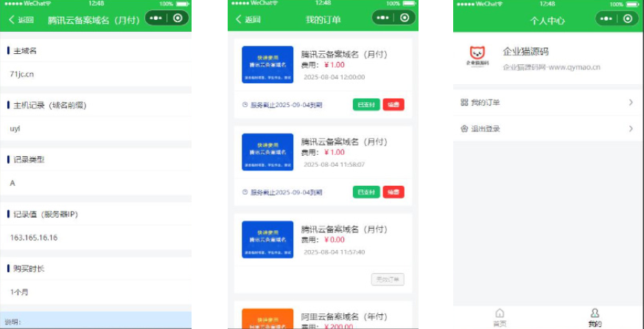The image size is (644, 329).
Task: Tap the 我的订单 page title in the green header
Action: (x=323, y=20)
